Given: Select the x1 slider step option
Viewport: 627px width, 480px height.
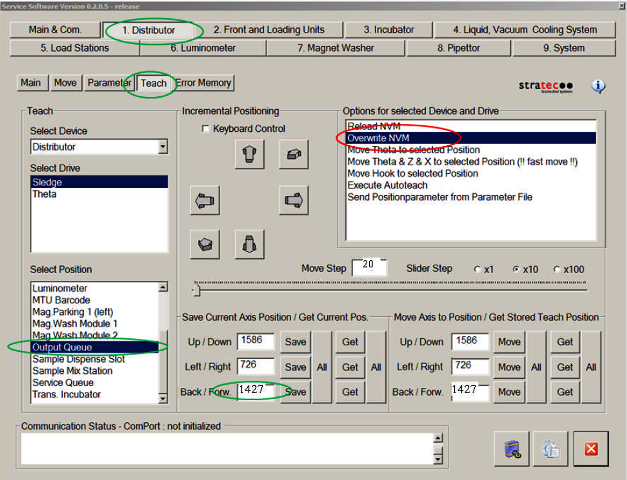Looking at the screenshot, I should 478,269.
